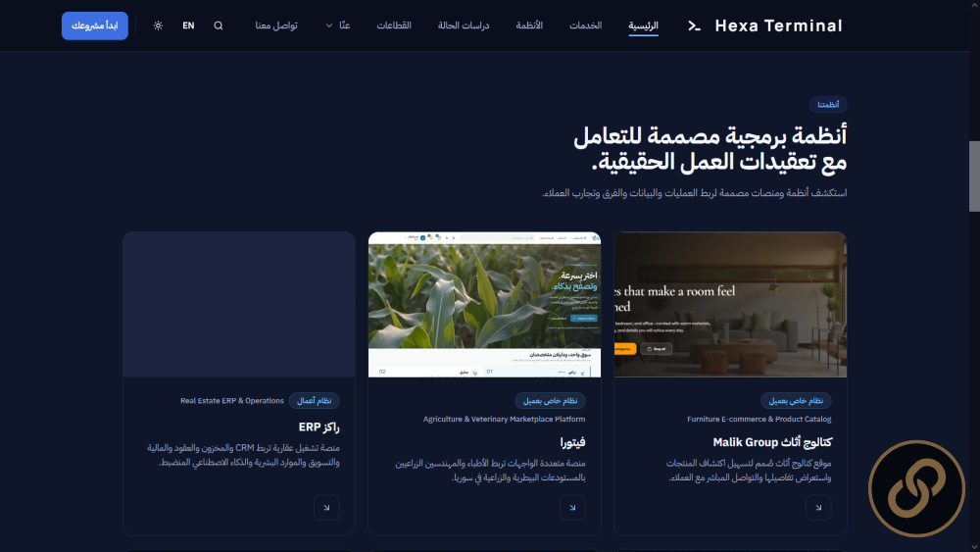Open the تواصل معنا contact menu item

click(276, 25)
